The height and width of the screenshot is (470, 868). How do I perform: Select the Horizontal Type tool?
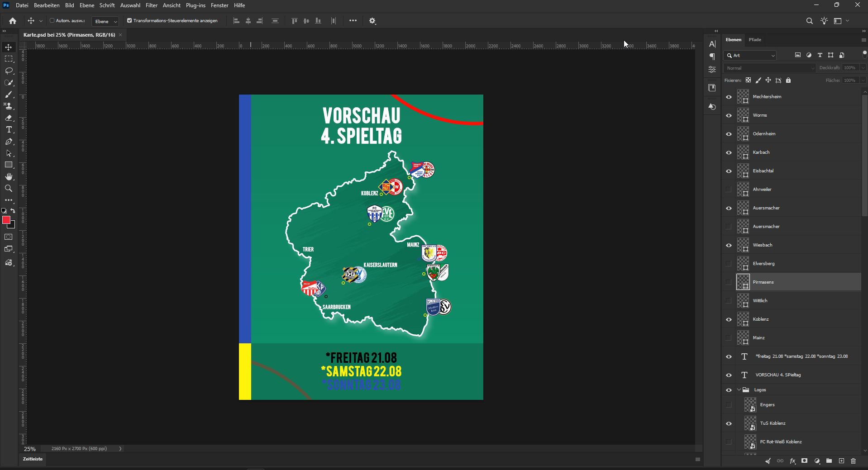click(x=9, y=129)
